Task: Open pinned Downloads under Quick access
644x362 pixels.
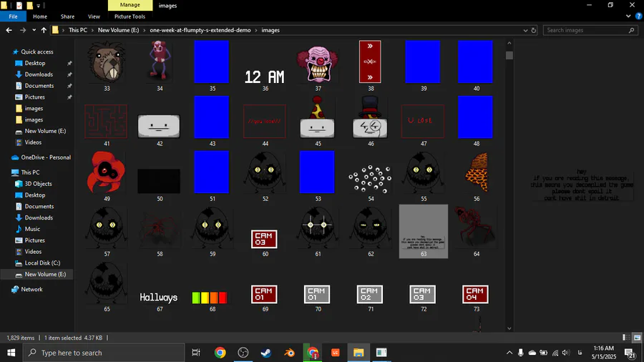Action: tap(39, 74)
